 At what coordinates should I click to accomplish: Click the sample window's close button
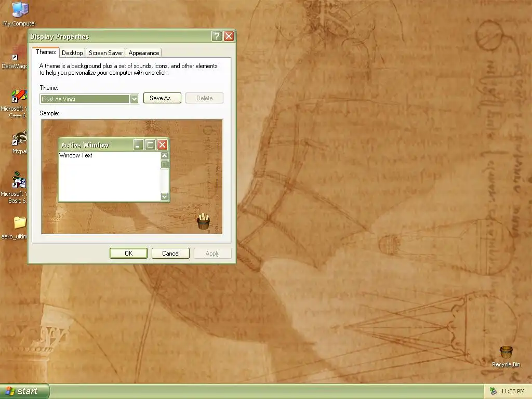[x=163, y=145]
